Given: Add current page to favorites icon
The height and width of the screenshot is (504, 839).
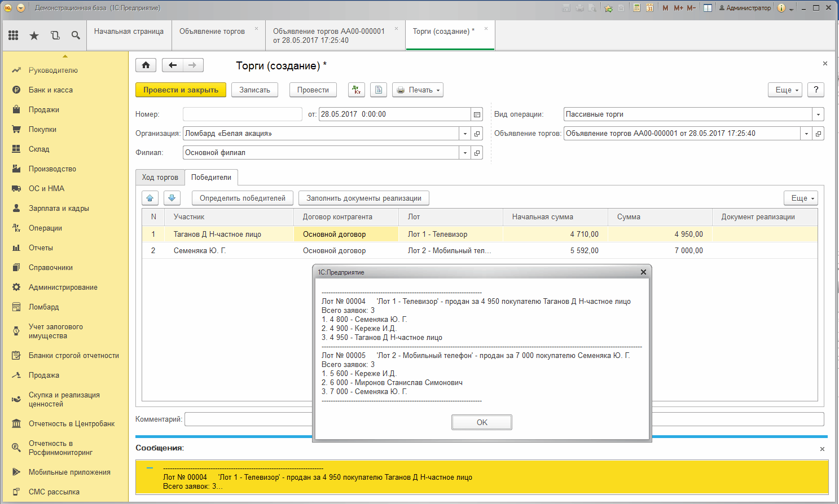Looking at the screenshot, I should tap(608, 8).
